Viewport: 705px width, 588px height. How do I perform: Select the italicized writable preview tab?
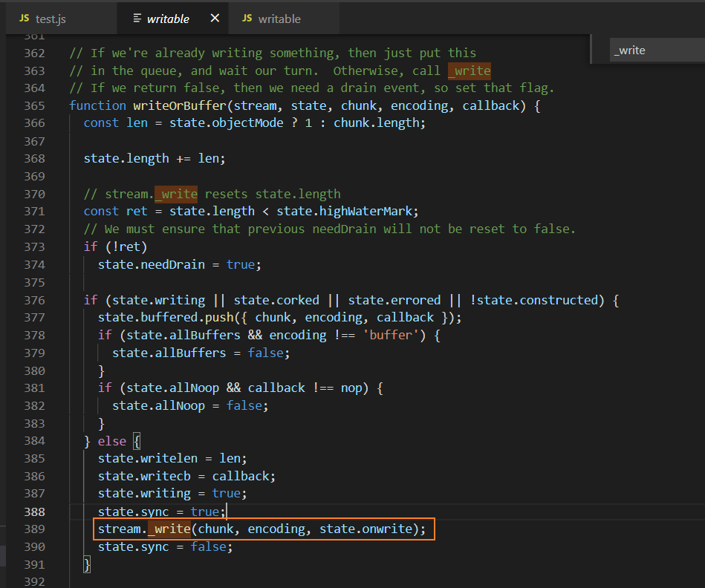click(x=167, y=18)
